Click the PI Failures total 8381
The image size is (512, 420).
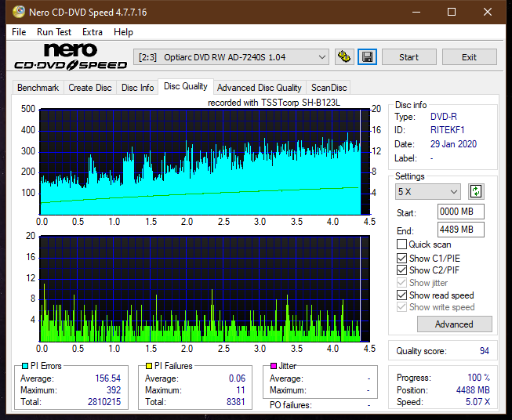pos(236,402)
